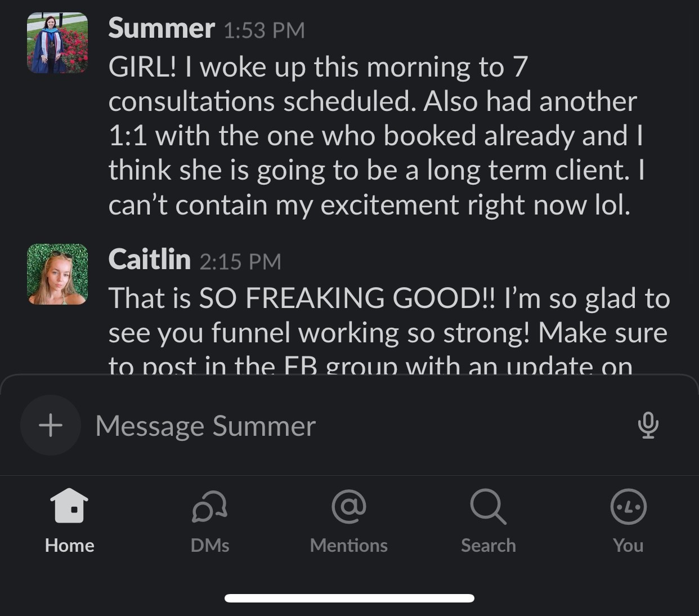The width and height of the screenshot is (699, 616).
Task: Tap the Mentions at-sign icon
Action: 349,506
